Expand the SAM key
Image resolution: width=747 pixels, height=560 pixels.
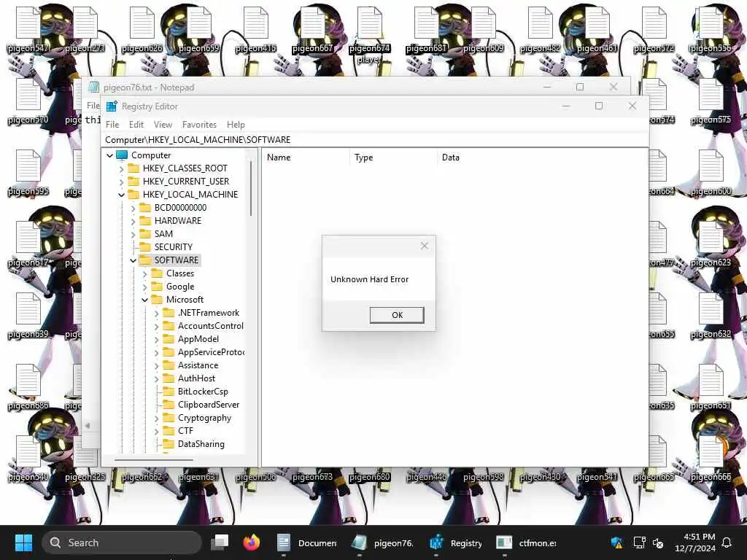[133, 234]
